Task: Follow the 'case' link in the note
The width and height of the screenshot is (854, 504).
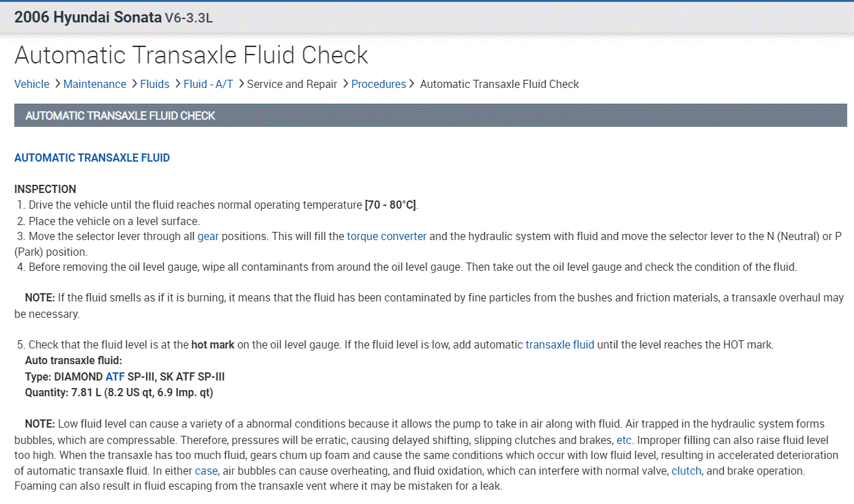Action: (206, 471)
